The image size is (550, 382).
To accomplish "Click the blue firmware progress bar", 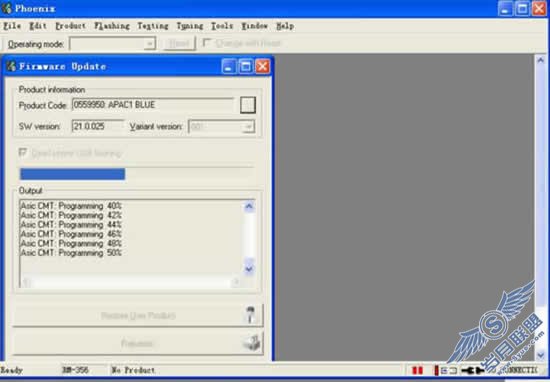I will (x=72, y=174).
